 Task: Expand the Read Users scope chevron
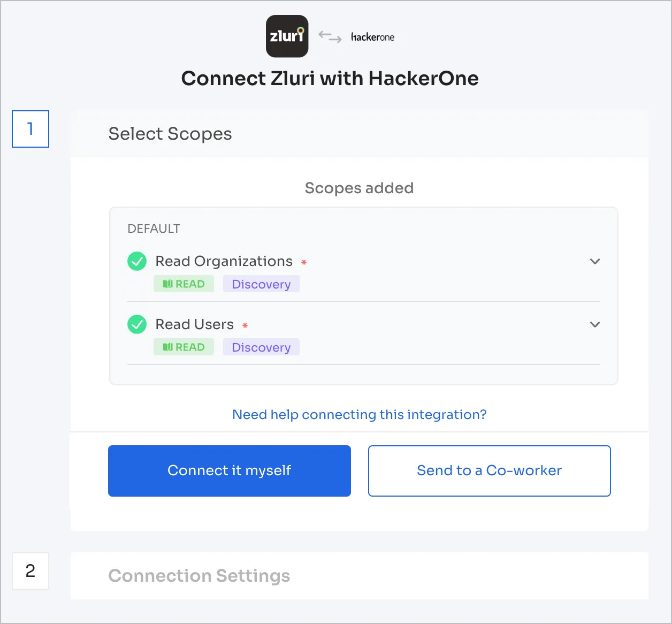pyautogui.click(x=595, y=325)
